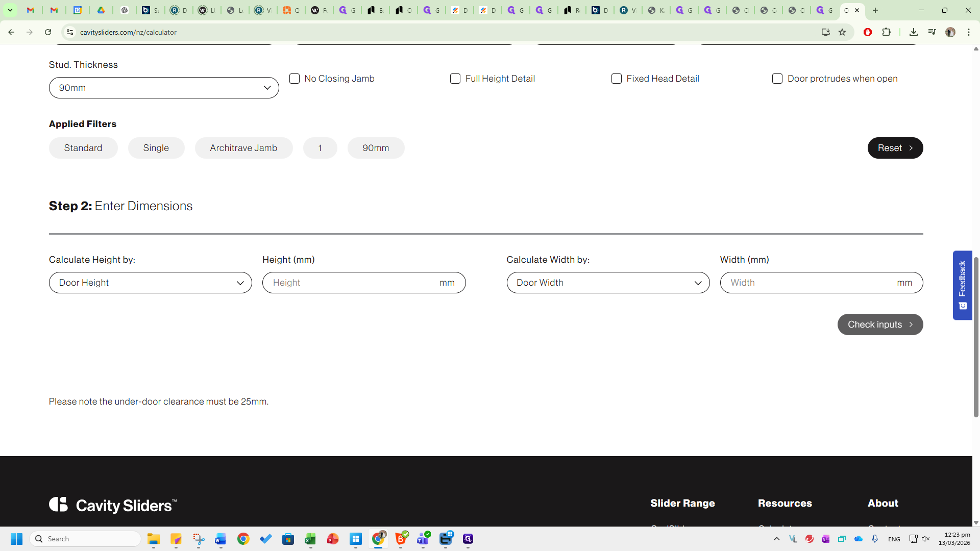The height and width of the screenshot is (551, 980).
Task: Check the Door protrudes when open option
Action: [777, 79]
